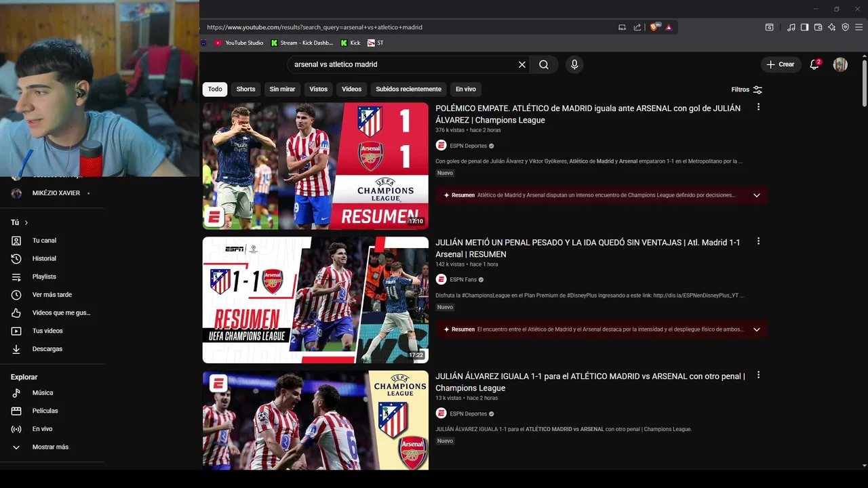Viewport: 868px width, 488px height.
Task: Open the JULIÁN ÁLVAREZ IGUALA 1-1 title
Action: click(x=590, y=382)
